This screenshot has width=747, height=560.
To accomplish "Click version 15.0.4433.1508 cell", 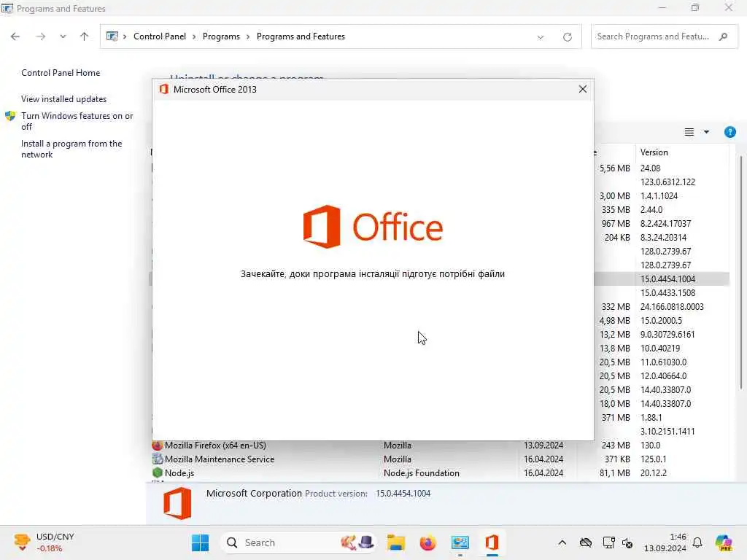I will pos(667,293).
